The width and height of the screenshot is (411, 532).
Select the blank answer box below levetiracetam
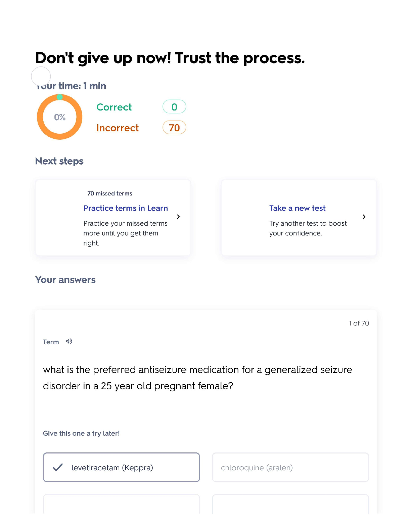(121, 504)
